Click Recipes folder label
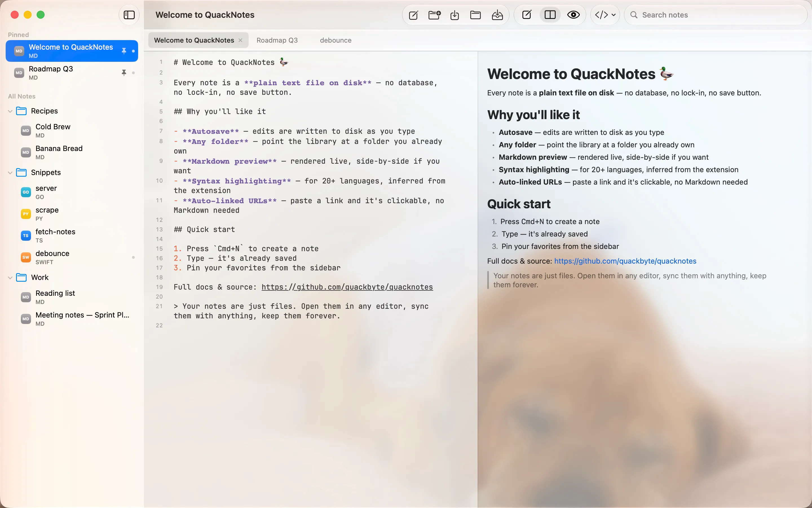Screen dimensions: 812x508 click(x=44, y=111)
